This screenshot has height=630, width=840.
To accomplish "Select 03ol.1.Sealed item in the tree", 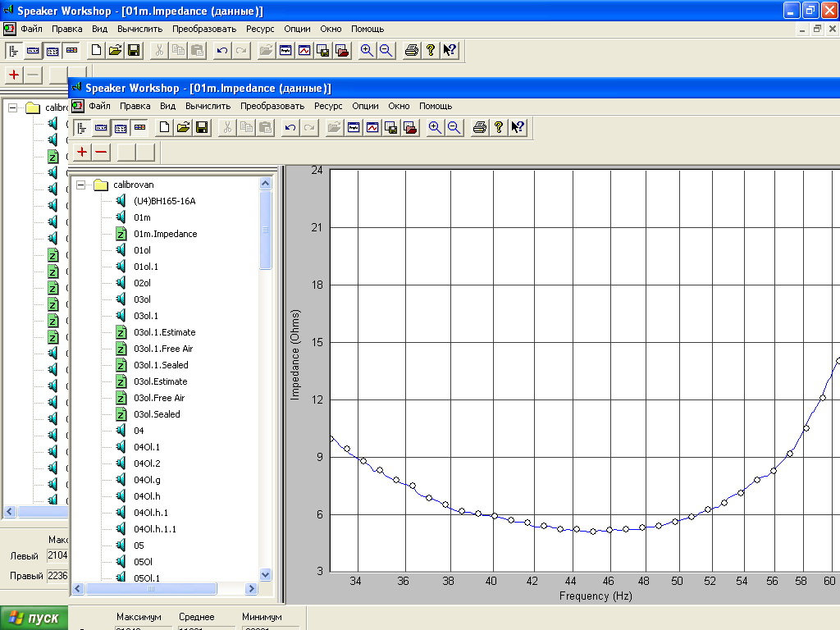I will [x=161, y=365].
